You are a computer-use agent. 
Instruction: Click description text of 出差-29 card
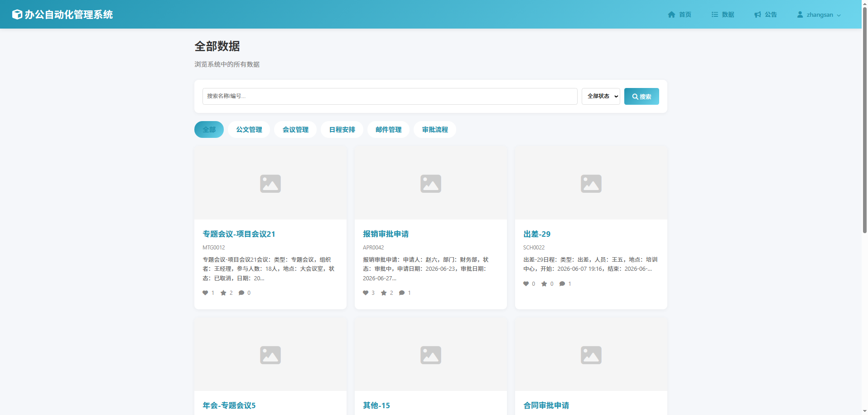(590, 264)
